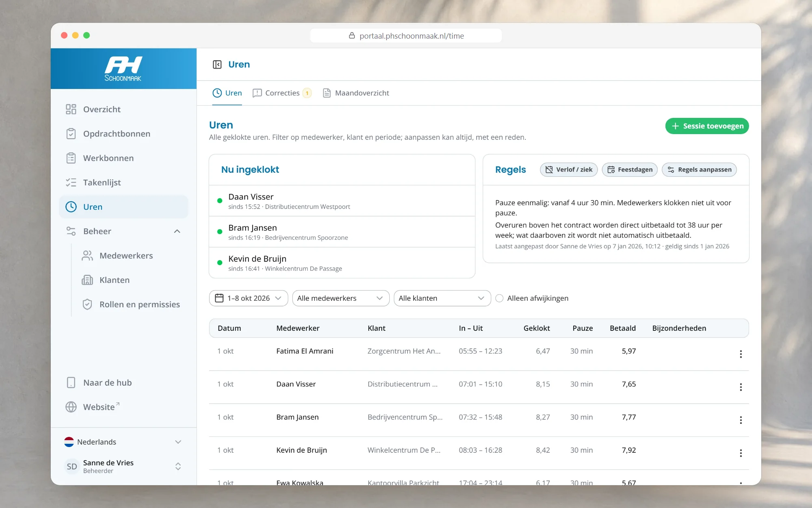Open the 1–8 okt 2026 date picker
The width and height of the screenshot is (812, 508).
[248, 298]
